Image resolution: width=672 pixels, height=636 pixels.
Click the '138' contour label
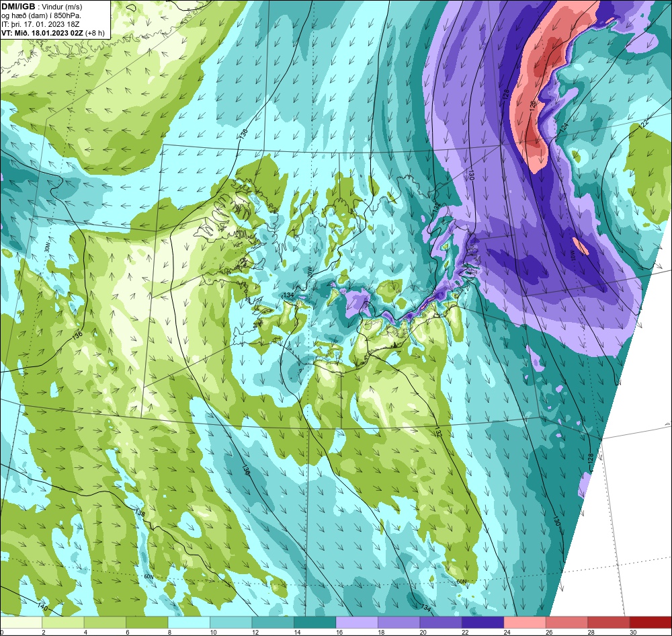(140, 513)
